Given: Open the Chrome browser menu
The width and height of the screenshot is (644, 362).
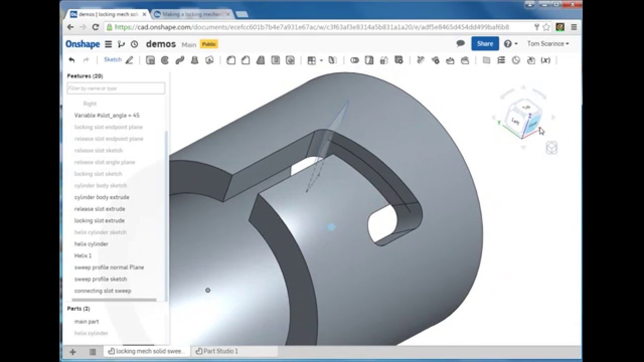Looking at the screenshot, I should 574,27.
